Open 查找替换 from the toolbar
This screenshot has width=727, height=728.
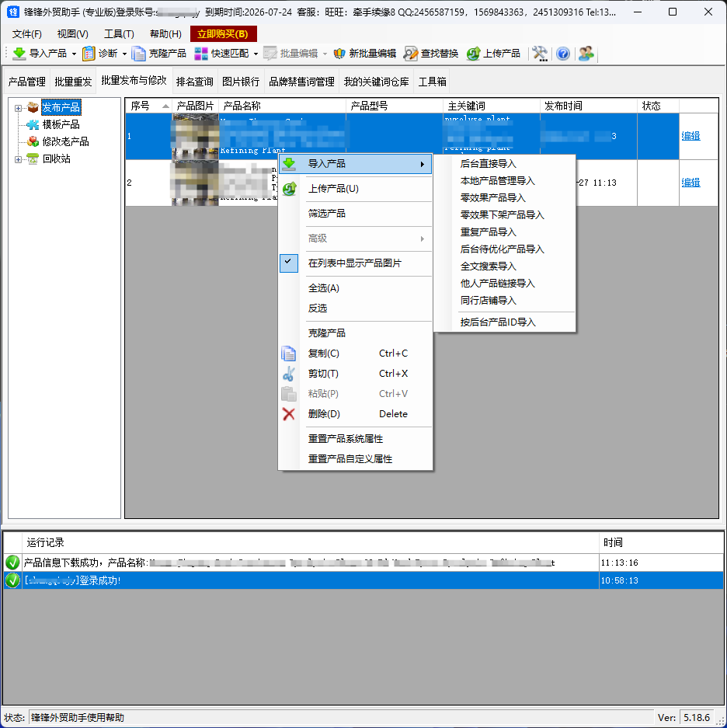point(431,54)
